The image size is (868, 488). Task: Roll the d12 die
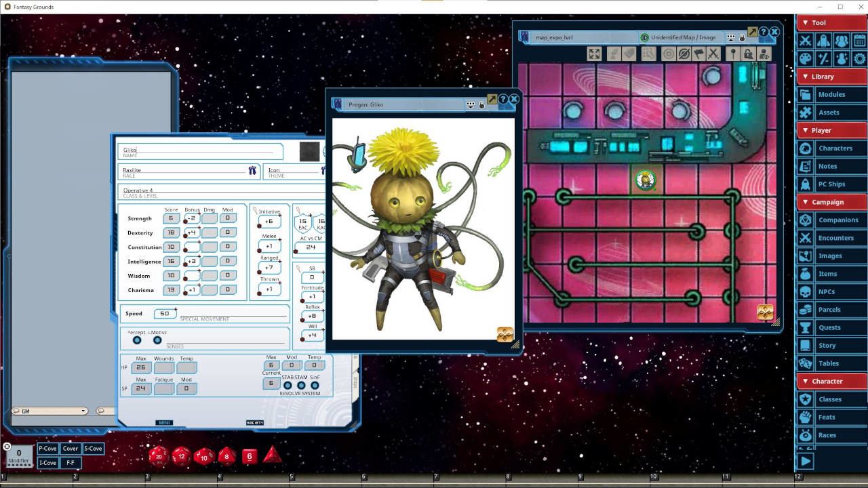(181, 455)
